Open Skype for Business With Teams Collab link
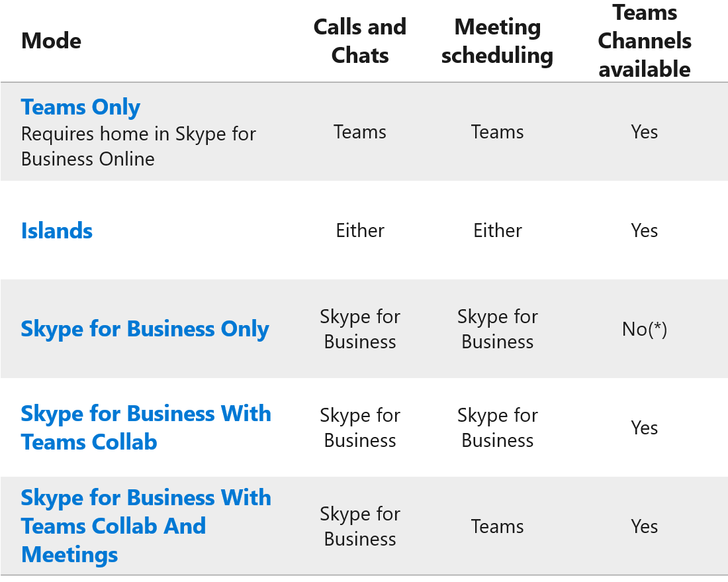This screenshot has height=582, width=728. (x=146, y=428)
